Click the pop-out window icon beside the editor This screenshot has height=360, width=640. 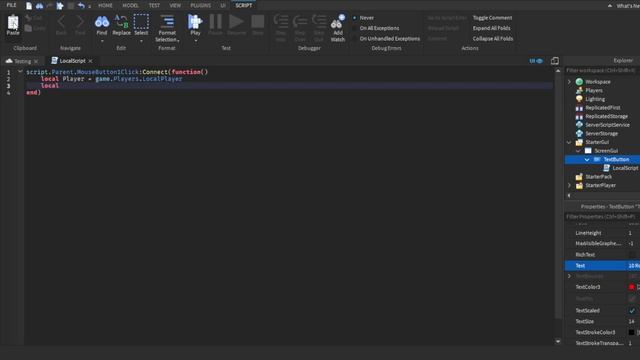(555, 61)
